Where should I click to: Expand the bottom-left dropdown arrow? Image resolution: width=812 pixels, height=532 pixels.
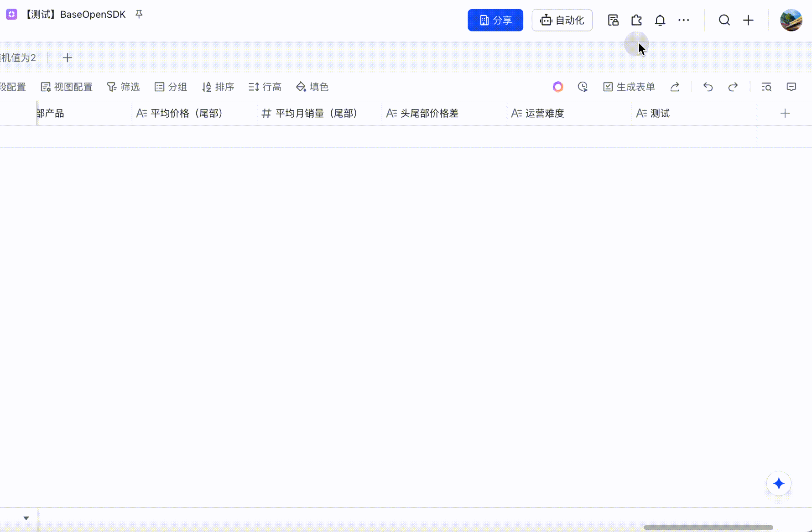(x=26, y=518)
